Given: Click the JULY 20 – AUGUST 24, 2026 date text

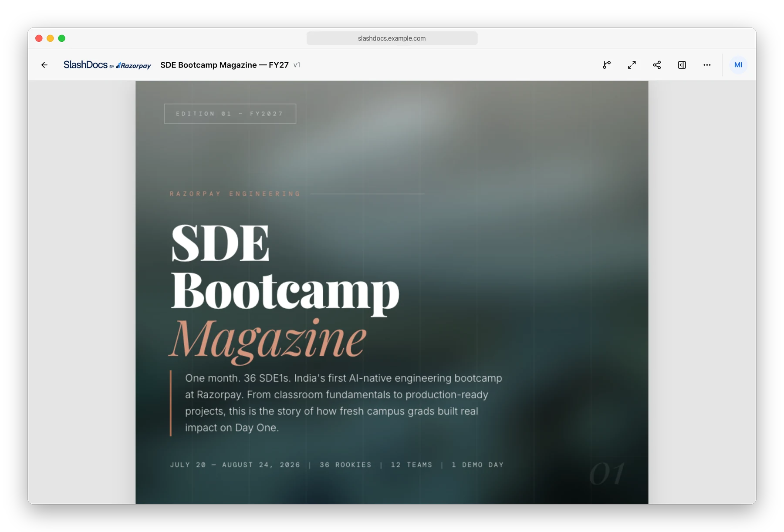Looking at the screenshot, I should [235, 465].
